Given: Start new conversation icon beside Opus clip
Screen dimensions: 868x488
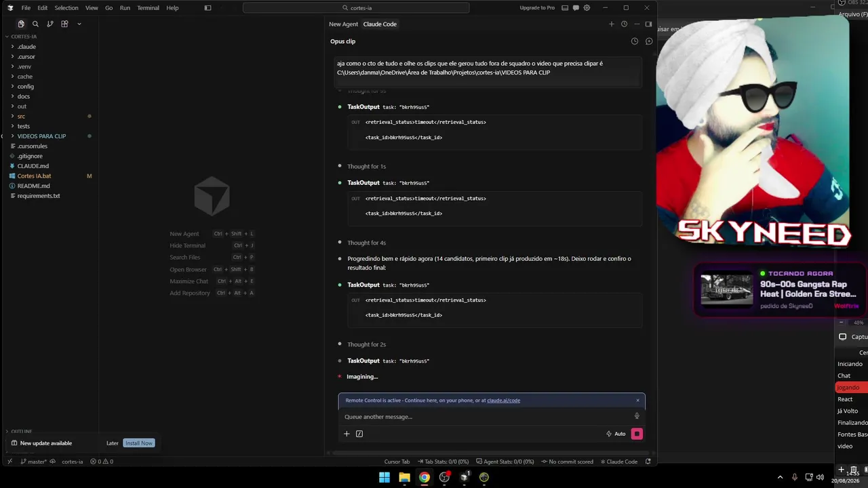Looking at the screenshot, I should [649, 41].
